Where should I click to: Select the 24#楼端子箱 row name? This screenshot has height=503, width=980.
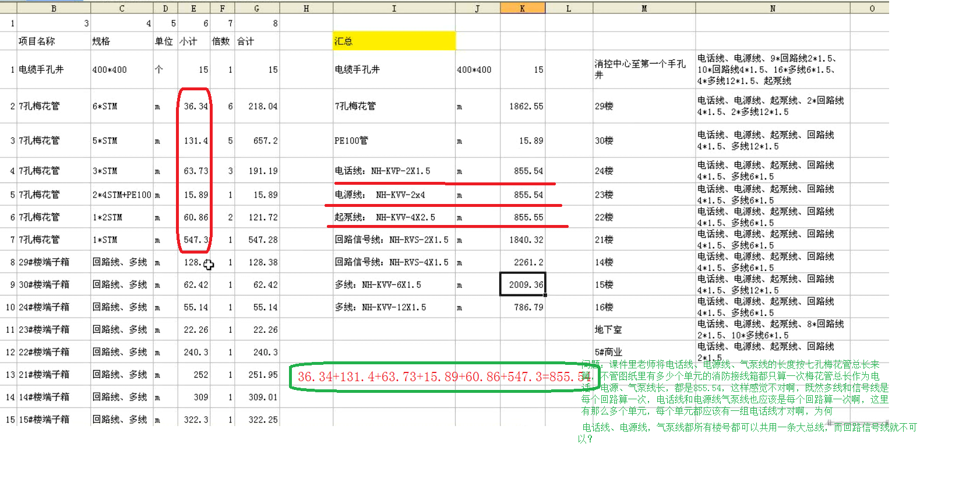[x=54, y=307]
